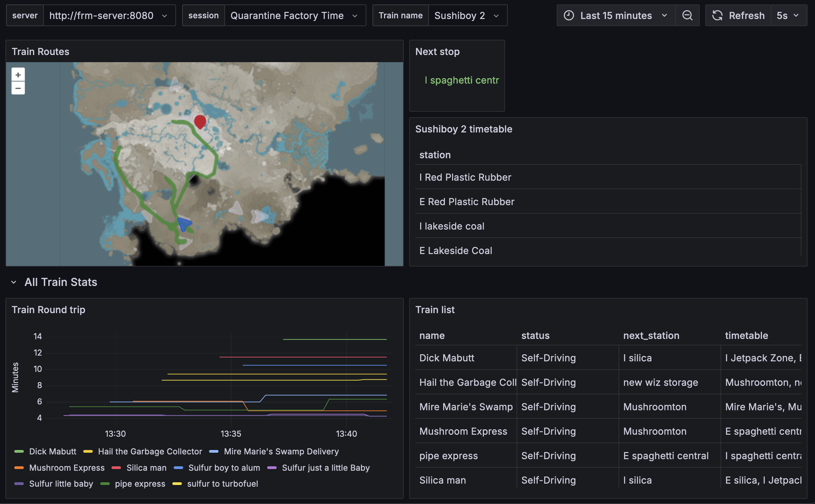This screenshot has height=504, width=815.
Task: Click the map zoom out minus button
Action: click(x=18, y=88)
